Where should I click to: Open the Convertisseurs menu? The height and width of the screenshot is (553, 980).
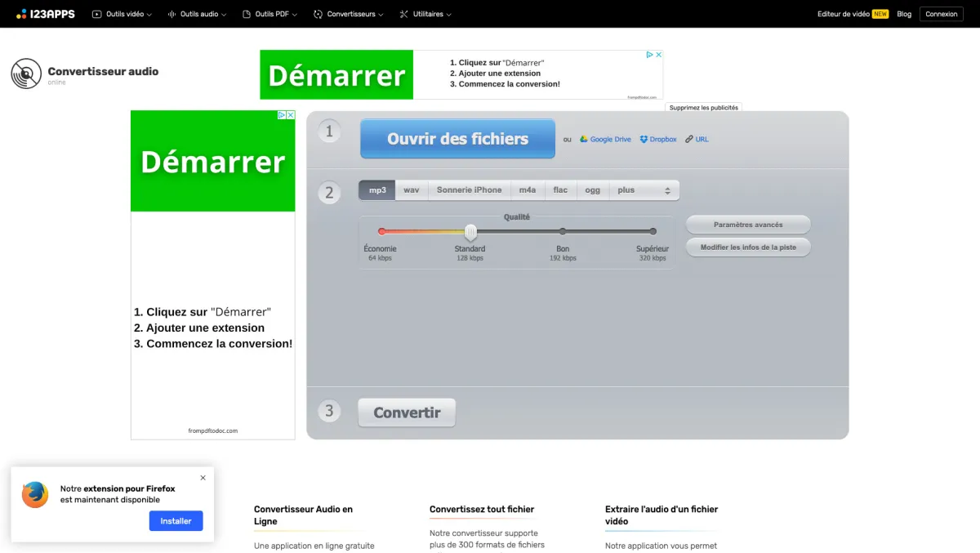coord(349,14)
